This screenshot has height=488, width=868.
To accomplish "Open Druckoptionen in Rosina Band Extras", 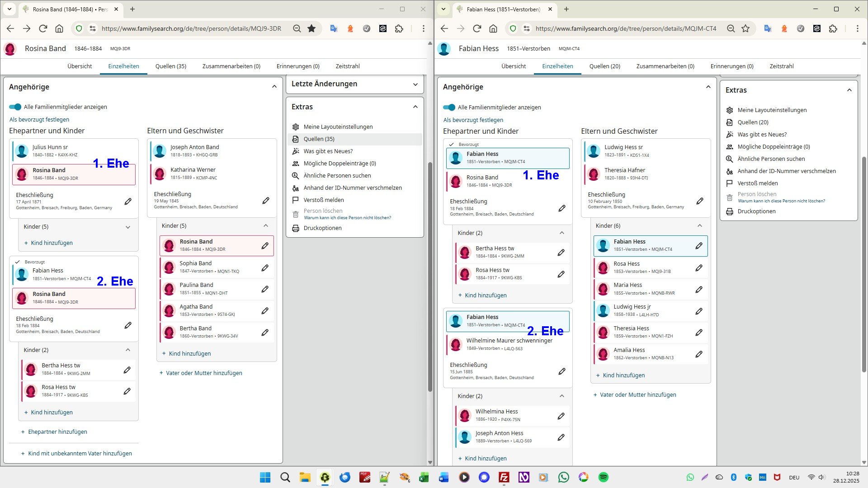I will pos(322,228).
